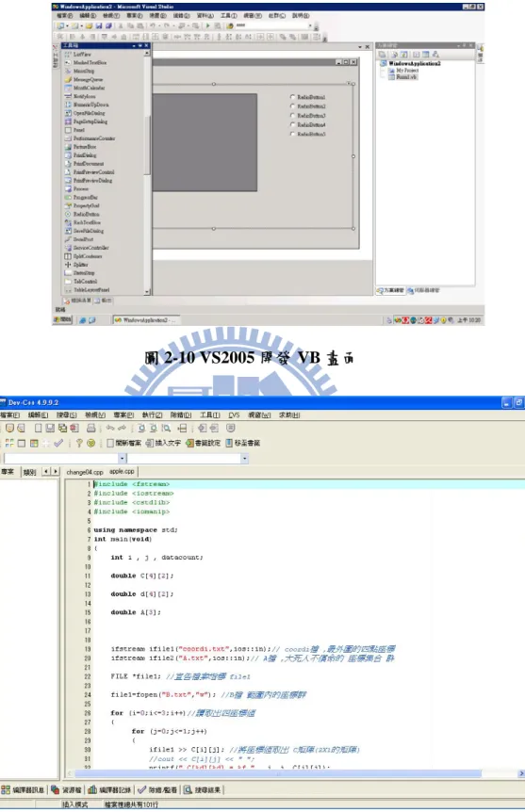Open Dev-C++ 視窗(W) menu
The height and width of the screenshot is (812, 525).
(259, 415)
